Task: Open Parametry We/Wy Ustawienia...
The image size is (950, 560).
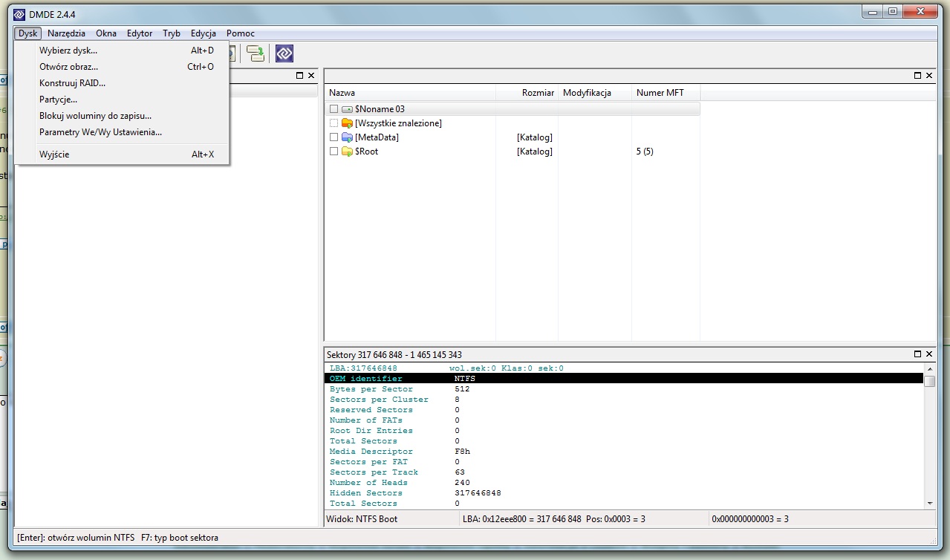Action: pyautogui.click(x=122, y=132)
